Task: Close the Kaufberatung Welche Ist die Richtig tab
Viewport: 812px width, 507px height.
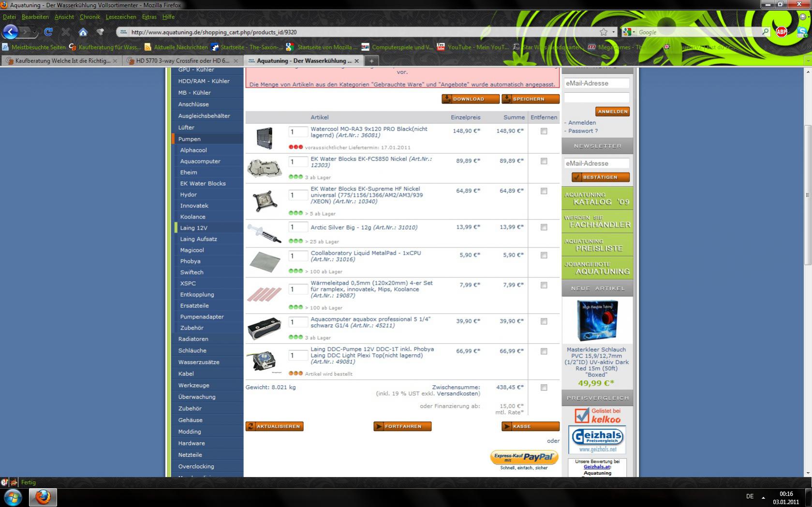Action: [x=115, y=61]
